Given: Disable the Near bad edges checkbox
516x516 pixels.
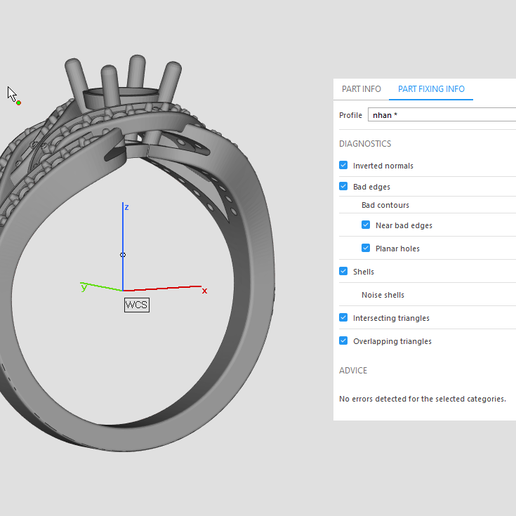Looking at the screenshot, I should [x=366, y=225].
